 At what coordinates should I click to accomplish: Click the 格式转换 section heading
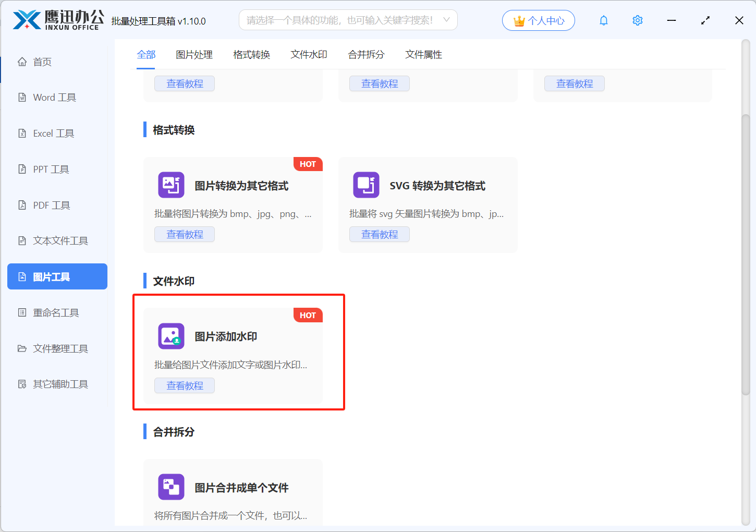point(174,130)
